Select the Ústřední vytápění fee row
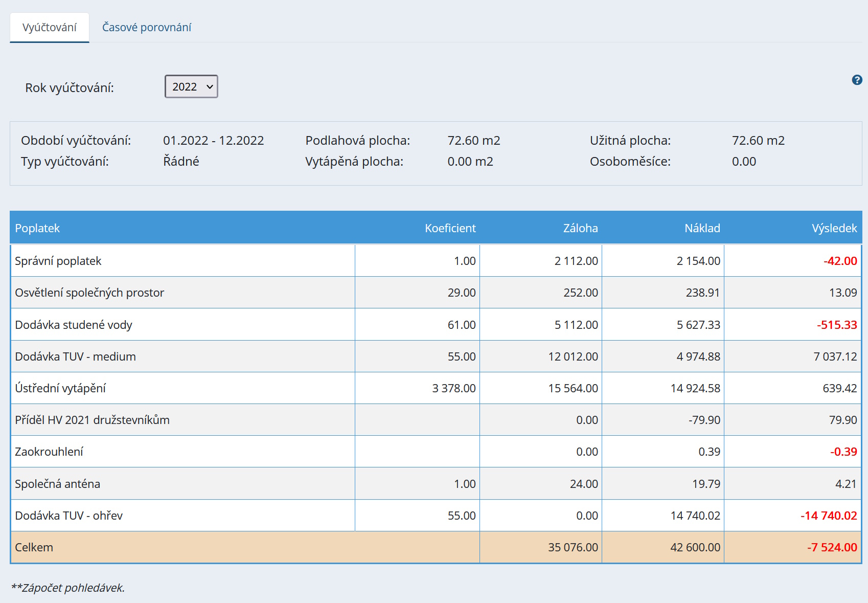The height and width of the screenshot is (603, 868). 60,388
